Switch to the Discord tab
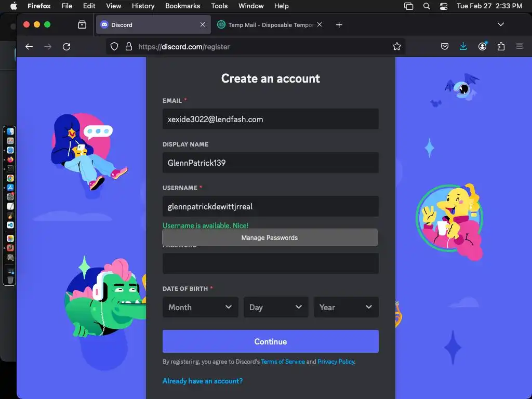The width and height of the screenshot is (532, 399). pos(153,24)
